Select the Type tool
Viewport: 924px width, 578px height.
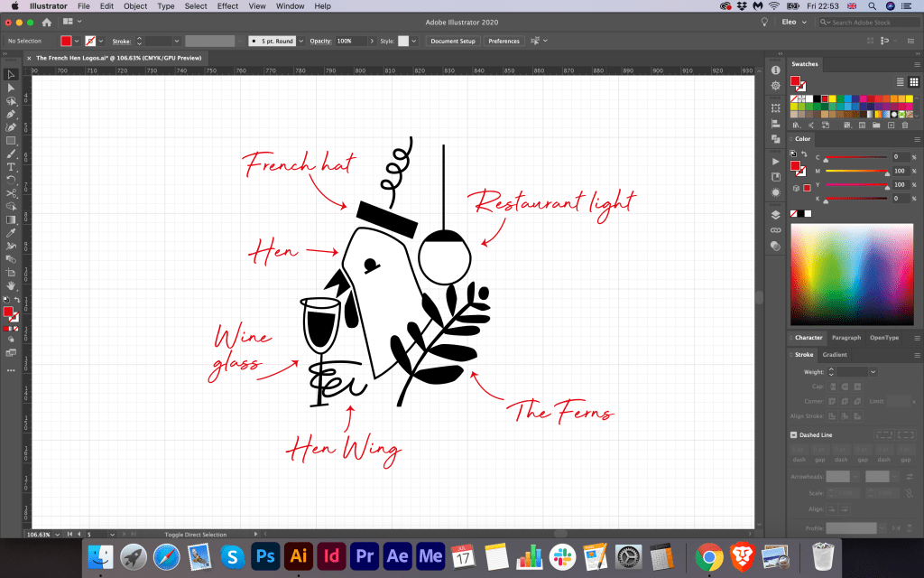[x=11, y=167]
